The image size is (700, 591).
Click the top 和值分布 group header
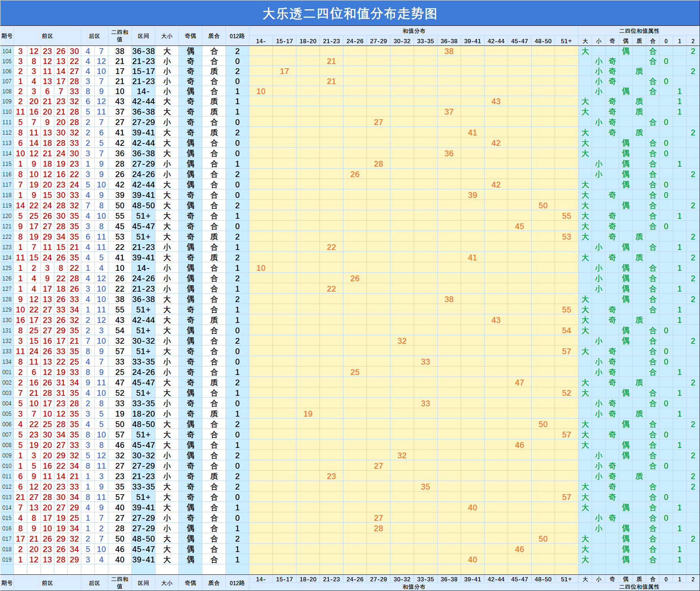[x=414, y=31]
